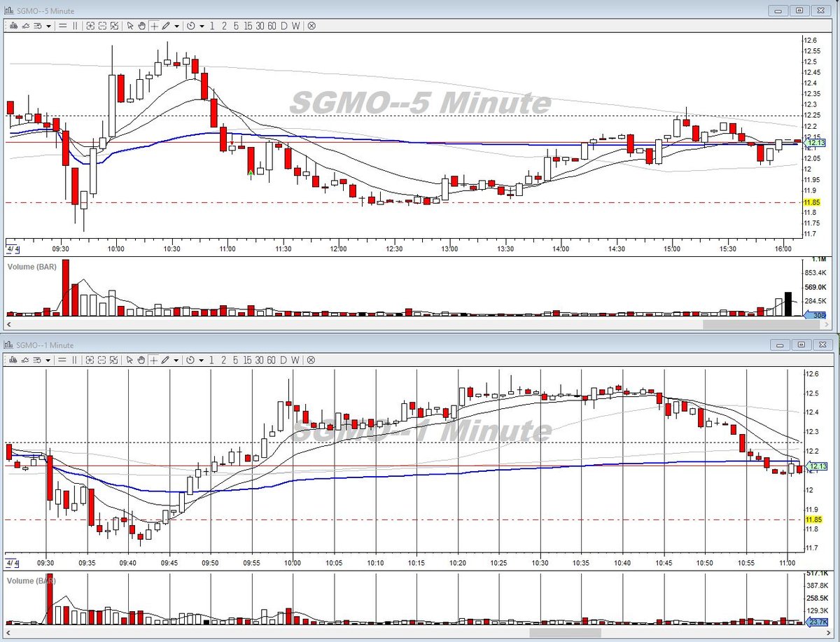Open the interval dropdown arrow in 5 Minute toolbar
This screenshot has height=642, width=840.
click(202, 26)
